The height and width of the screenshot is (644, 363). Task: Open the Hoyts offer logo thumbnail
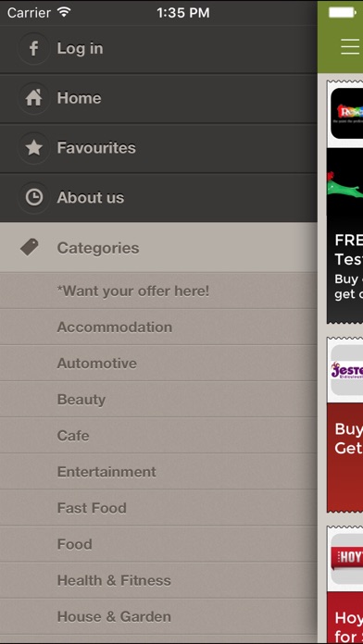pyautogui.click(x=347, y=559)
